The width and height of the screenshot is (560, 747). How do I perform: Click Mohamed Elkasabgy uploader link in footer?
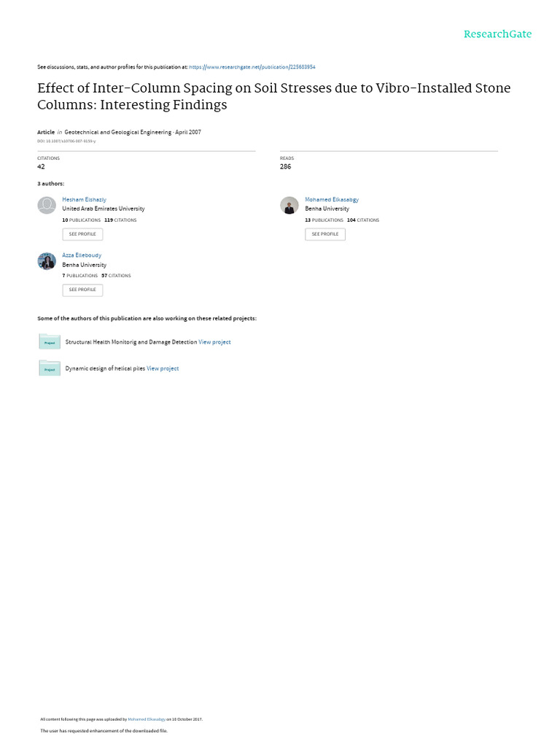click(147, 719)
